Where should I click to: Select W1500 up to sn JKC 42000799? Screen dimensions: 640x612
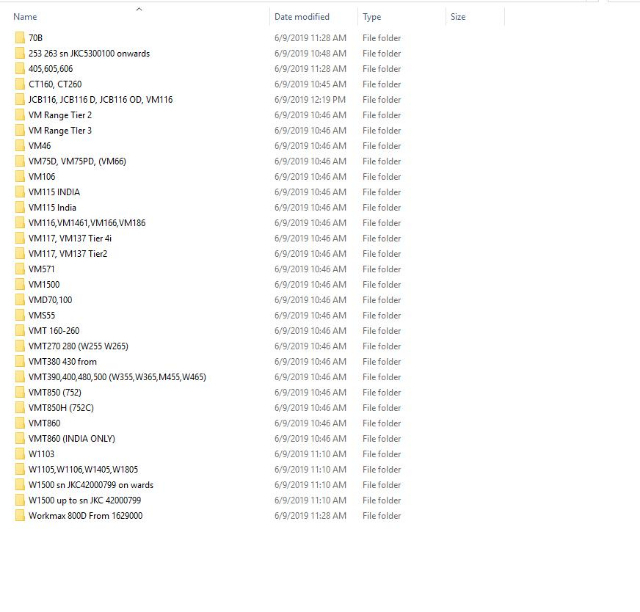coord(84,500)
